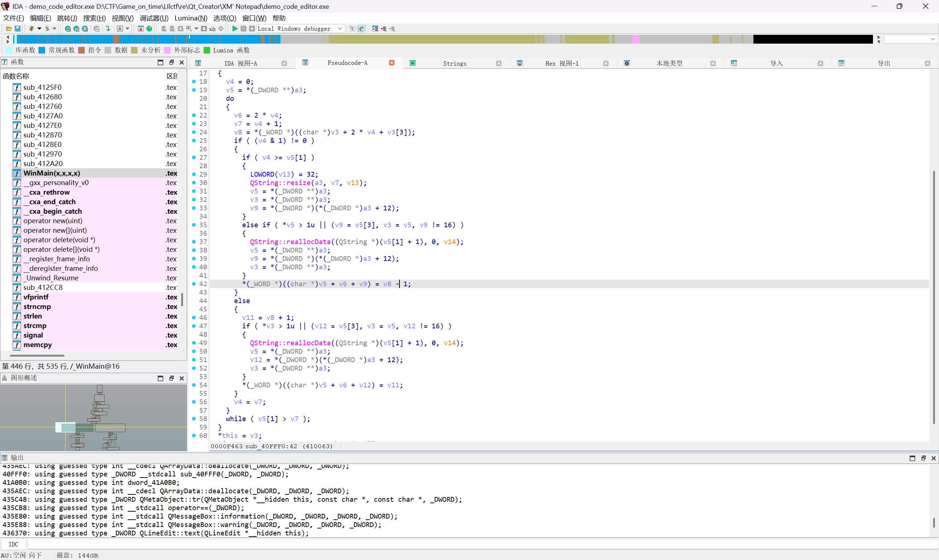Click QString::resize call on line 30
The height and width of the screenshot is (560, 939).
(280, 183)
